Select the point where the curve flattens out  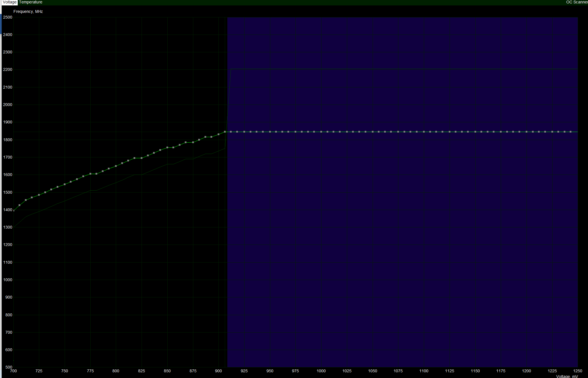tap(225, 132)
